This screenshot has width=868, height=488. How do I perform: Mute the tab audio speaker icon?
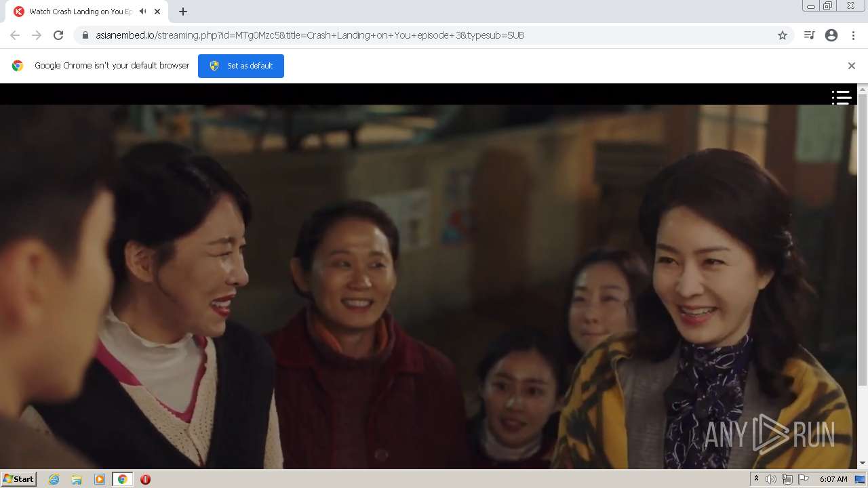click(142, 12)
